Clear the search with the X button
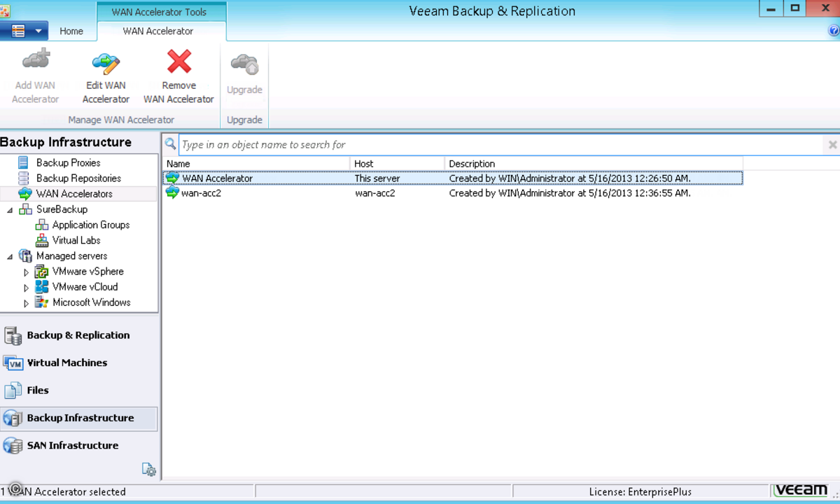This screenshot has width=840, height=504. pyautogui.click(x=832, y=145)
